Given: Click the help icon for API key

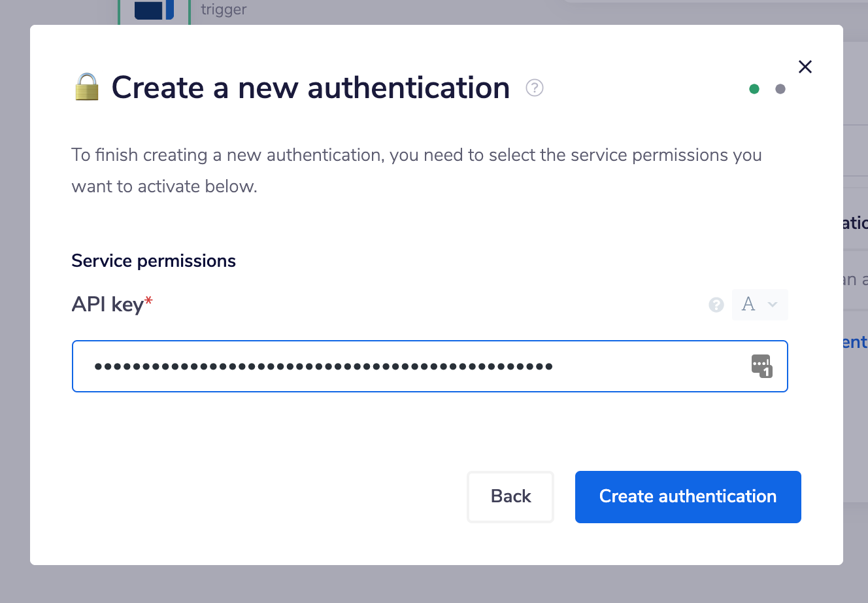Looking at the screenshot, I should tap(716, 305).
